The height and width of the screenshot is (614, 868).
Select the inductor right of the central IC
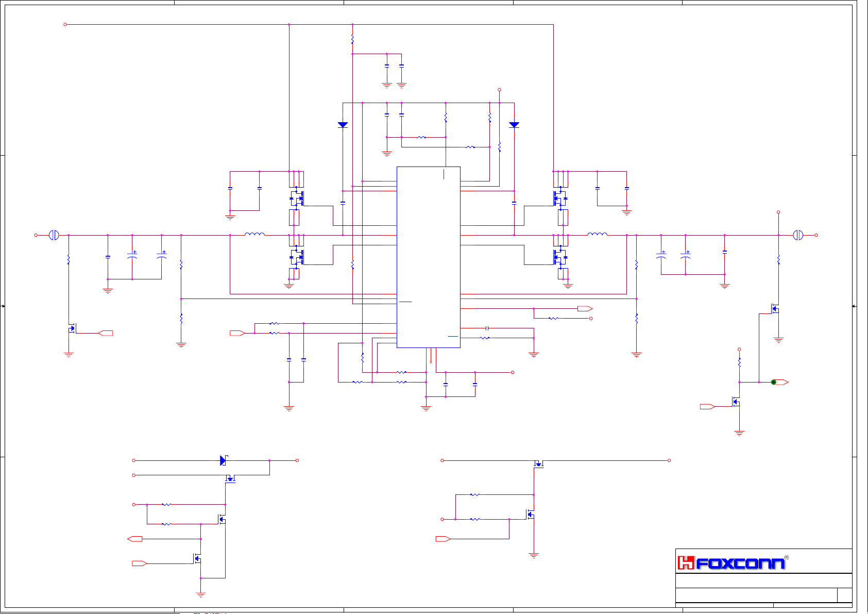(x=597, y=234)
